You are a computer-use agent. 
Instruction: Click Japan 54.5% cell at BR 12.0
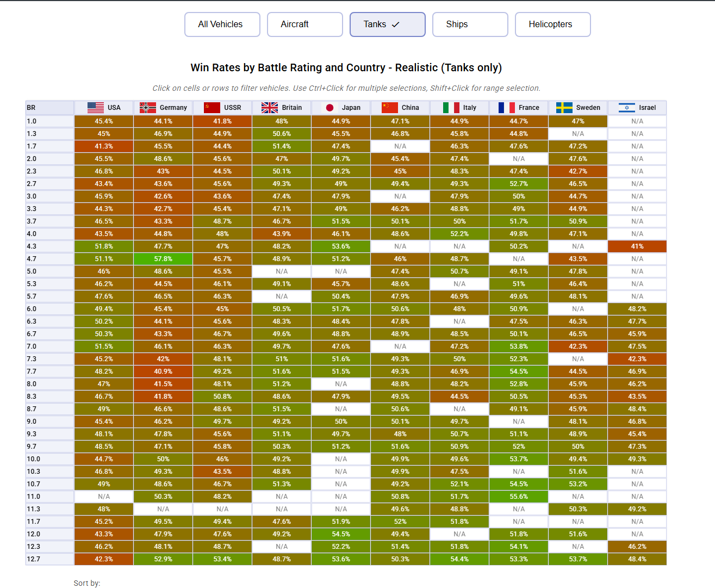pos(341,534)
